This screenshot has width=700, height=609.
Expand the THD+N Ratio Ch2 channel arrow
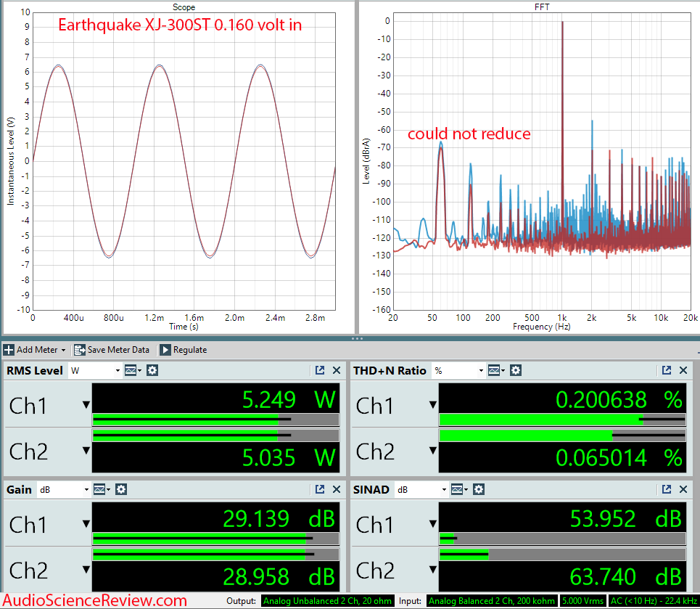pos(432,450)
